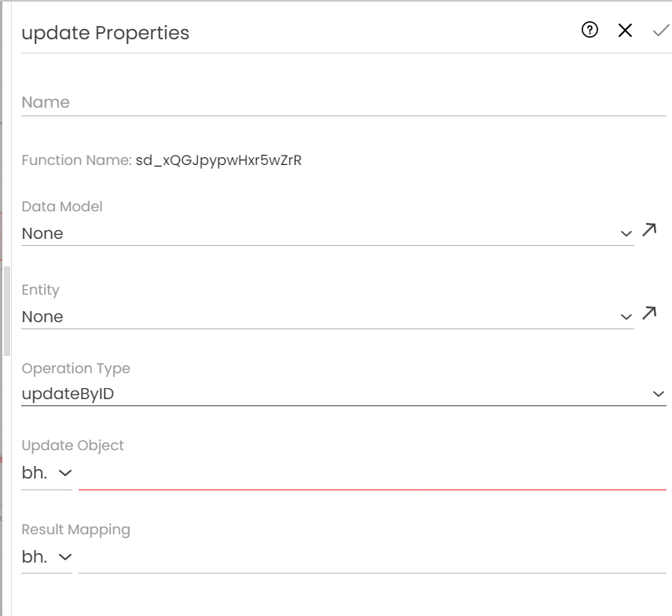This screenshot has width=672, height=616.
Task: Click the function name sd_xQGJpypwHxr5wZrR
Action: click(x=218, y=160)
